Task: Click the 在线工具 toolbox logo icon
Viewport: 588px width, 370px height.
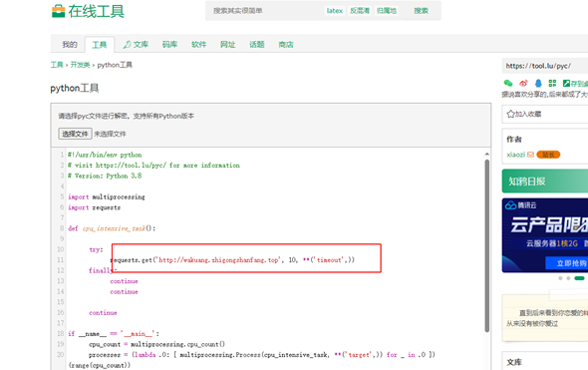Action: (58, 11)
